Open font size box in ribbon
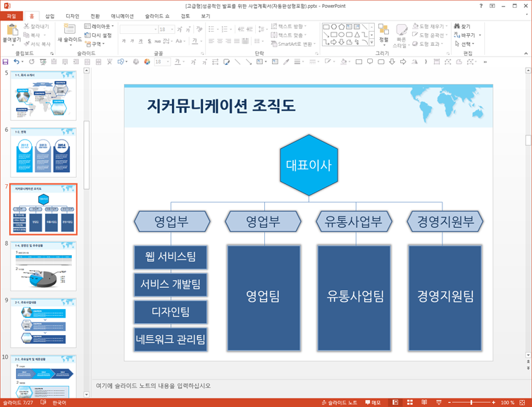The height and width of the screenshot is (407, 532). coord(166,30)
